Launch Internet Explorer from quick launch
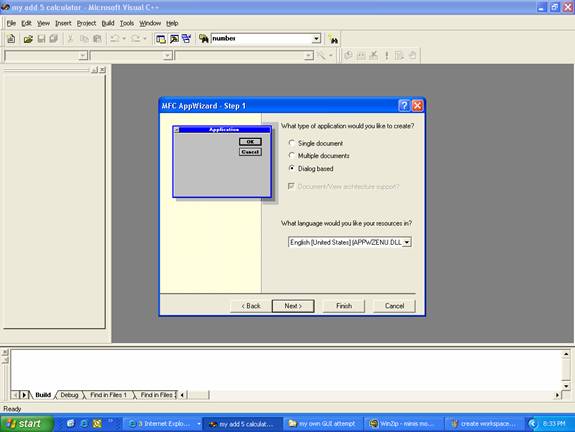Screen dimensions: 575x432 coord(84,424)
